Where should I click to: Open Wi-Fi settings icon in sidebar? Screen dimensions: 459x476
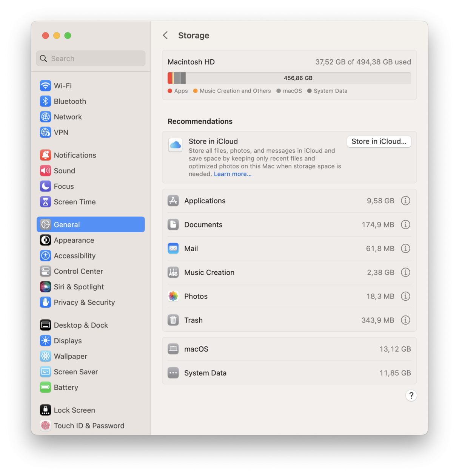45,86
